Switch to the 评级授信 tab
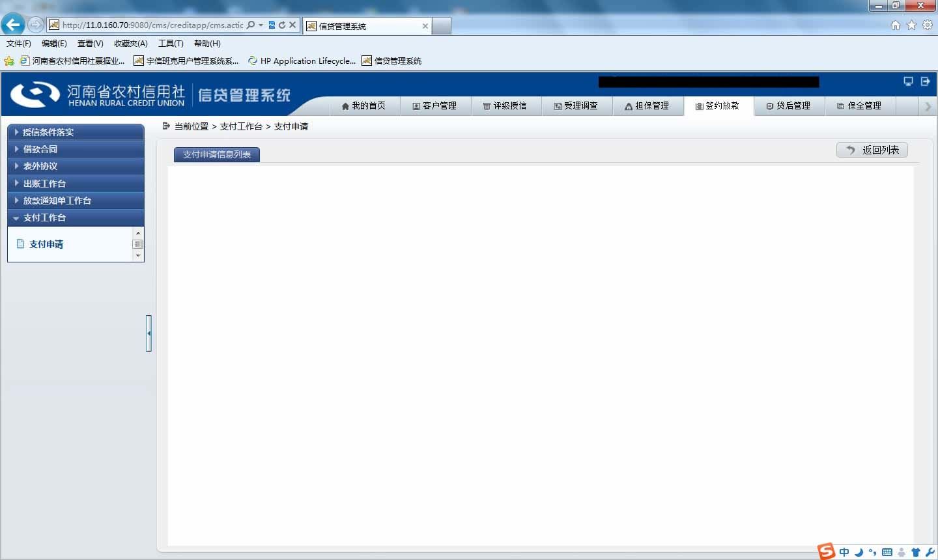 pyautogui.click(x=505, y=105)
